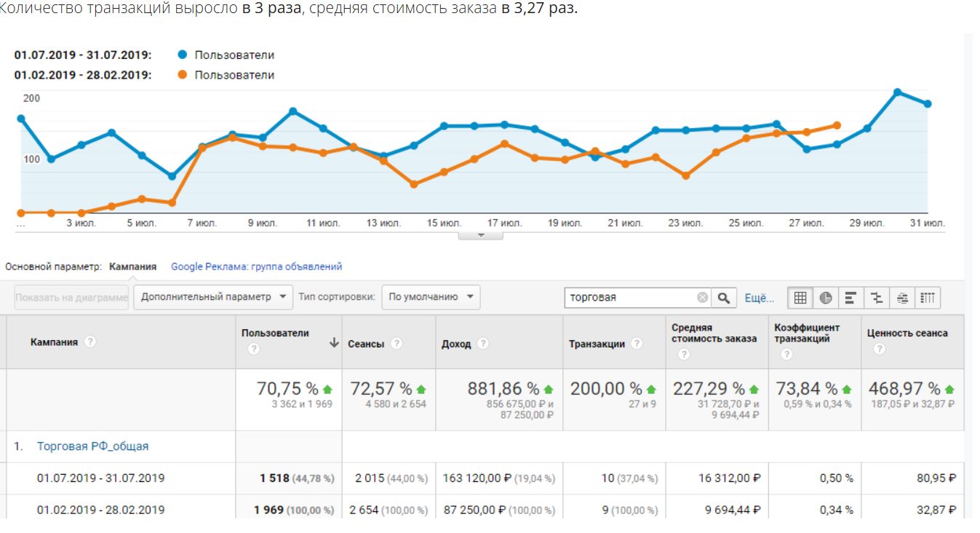Click the magnifier search button

pos(723,297)
